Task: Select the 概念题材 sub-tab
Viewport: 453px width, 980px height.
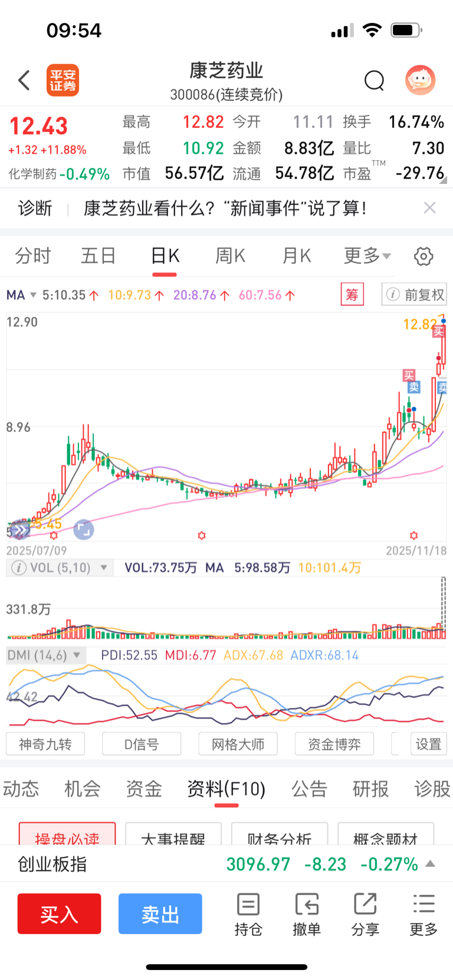Action: click(x=386, y=834)
